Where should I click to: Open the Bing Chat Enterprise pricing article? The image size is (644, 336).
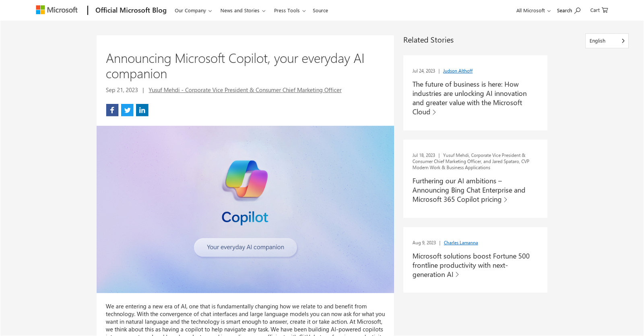click(469, 190)
